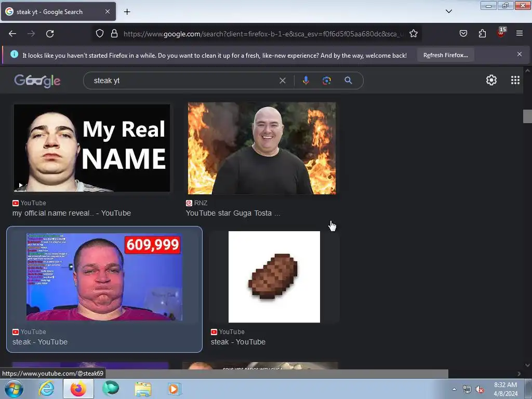This screenshot has width=532, height=399.
Task: Search by image using Google Lens icon
Action: click(327, 81)
